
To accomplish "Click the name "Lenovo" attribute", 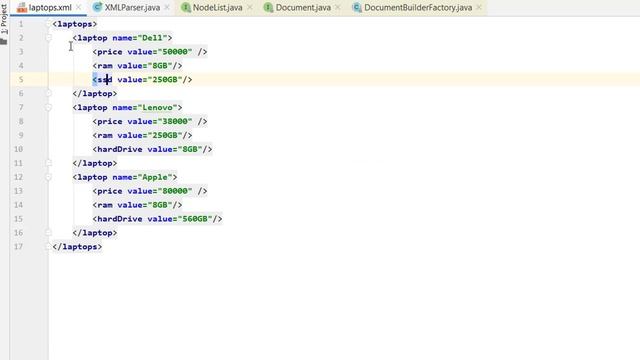I will click(144, 108).
